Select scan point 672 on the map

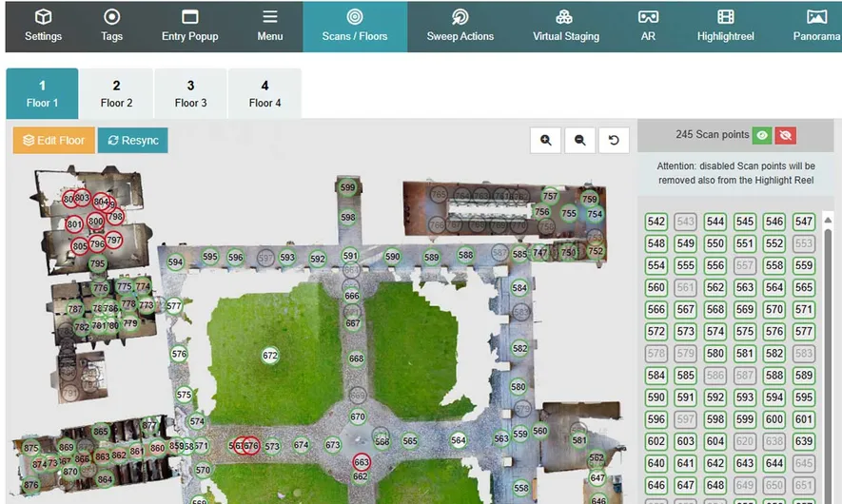pyautogui.click(x=270, y=356)
